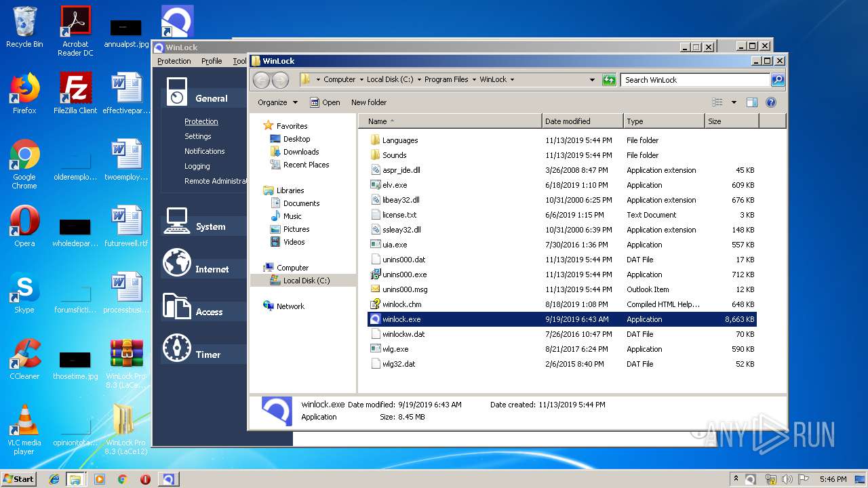Select the winlock.exe file icon
868x488 pixels.
[x=374, y=319]
